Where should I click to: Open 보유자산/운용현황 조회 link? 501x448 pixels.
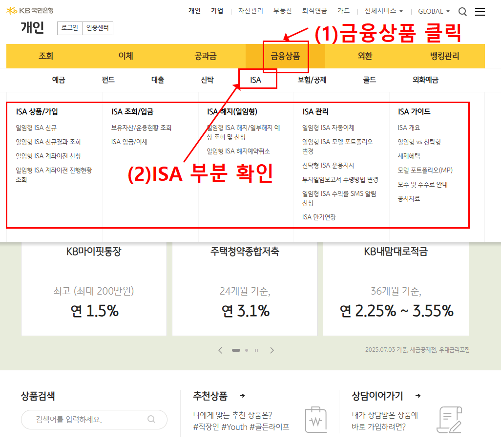(x=141, y=128)
